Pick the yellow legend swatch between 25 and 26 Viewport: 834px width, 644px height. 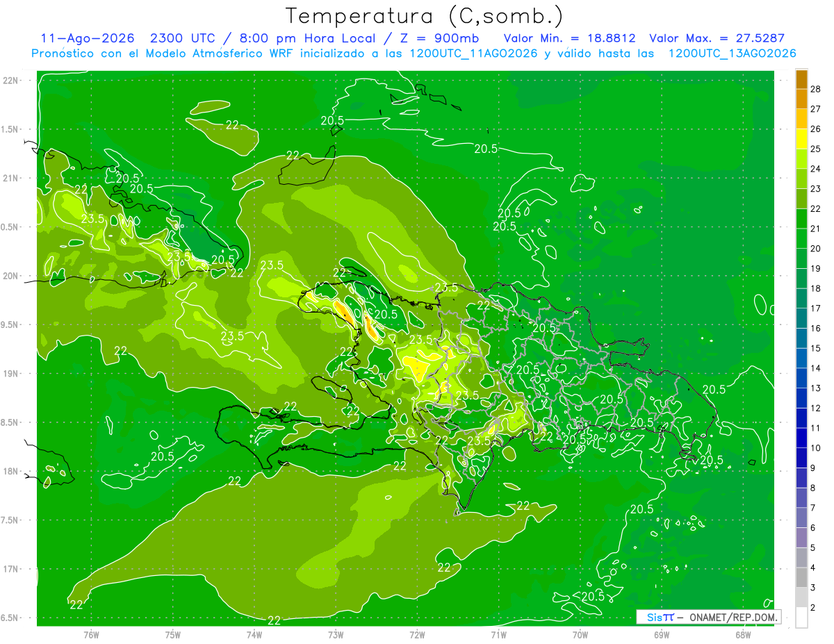pos(801,139)
